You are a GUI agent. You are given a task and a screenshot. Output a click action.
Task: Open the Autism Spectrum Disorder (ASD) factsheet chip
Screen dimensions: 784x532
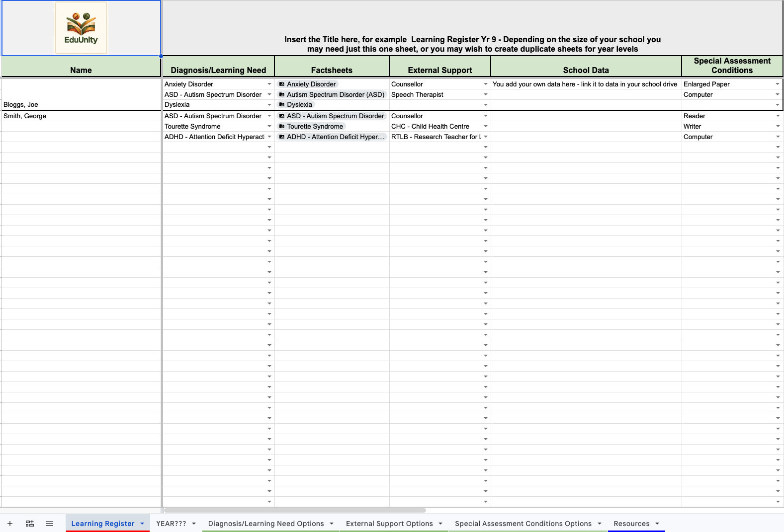coord(332,95)
